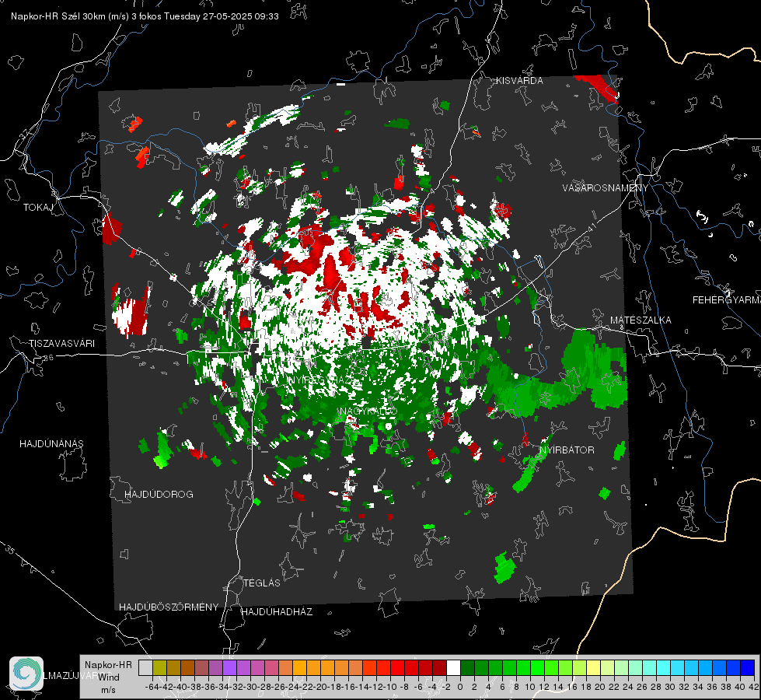Click the VÁSÁROSNAMÉNY town label

(606, 188)
